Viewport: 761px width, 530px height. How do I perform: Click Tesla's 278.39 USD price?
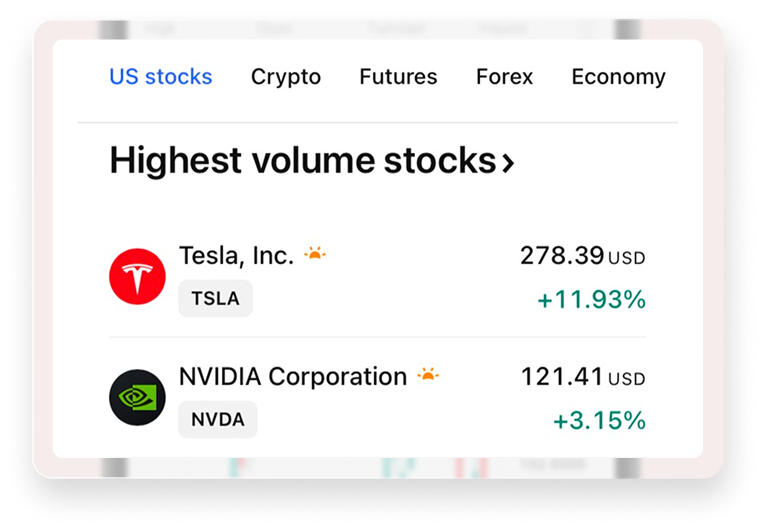tap(562, 256)
